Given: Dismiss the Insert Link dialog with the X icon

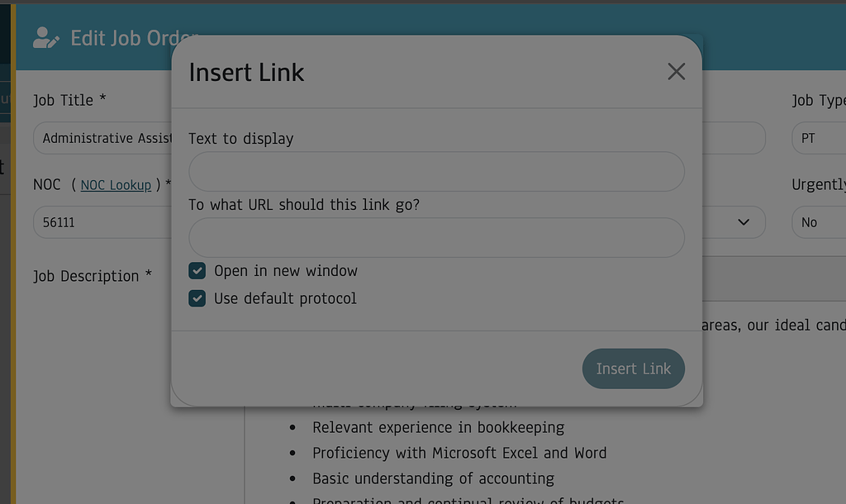Looking at the screenshot, I should point(676,71).
